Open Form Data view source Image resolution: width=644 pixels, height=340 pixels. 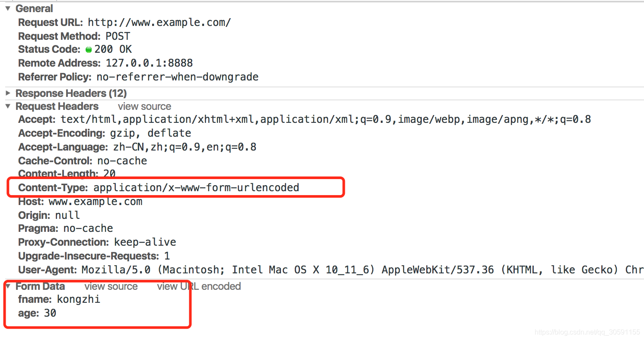pos(111,286)
